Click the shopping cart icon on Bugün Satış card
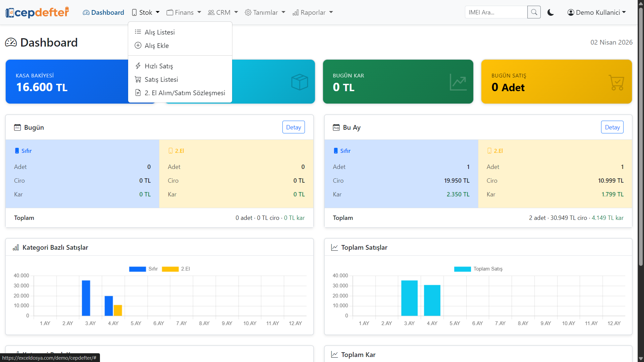The image size is (644, 362). pyautogui.click(x=616, y=82)
